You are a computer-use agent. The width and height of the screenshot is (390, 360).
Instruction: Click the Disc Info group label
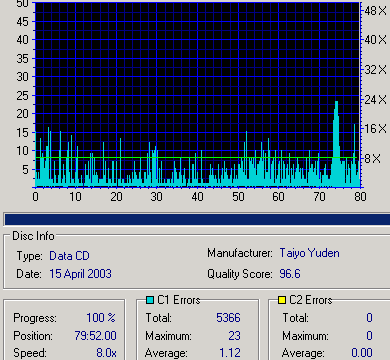[33, 236]
